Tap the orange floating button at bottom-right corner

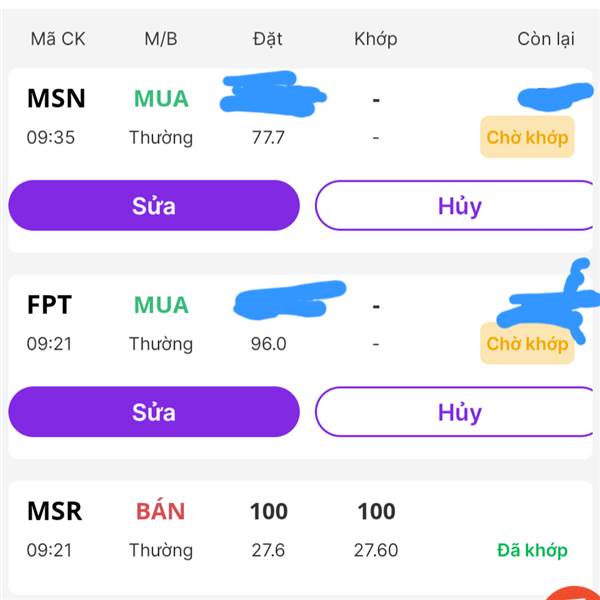click(584, 593)
